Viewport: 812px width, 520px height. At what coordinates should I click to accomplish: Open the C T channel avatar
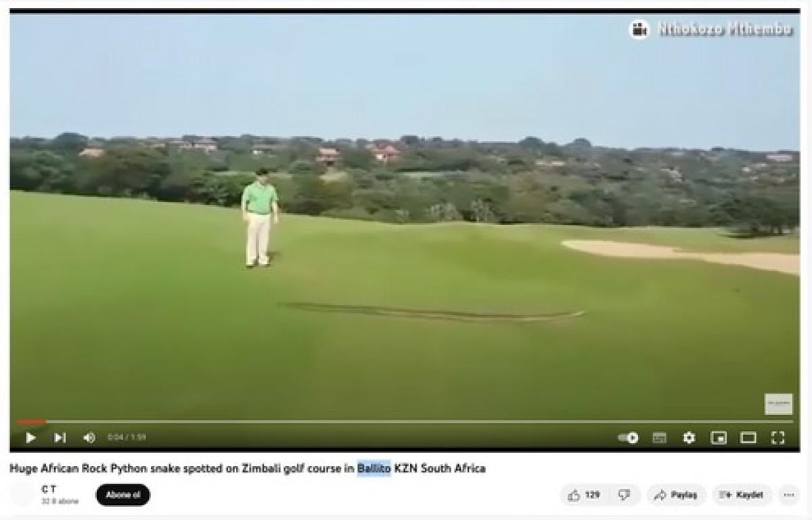22,495
